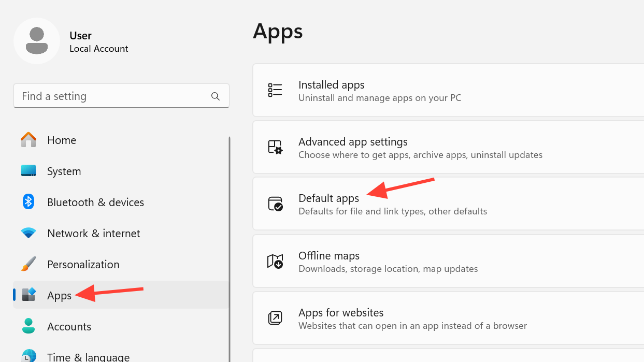Open Apps for websites
This screenshot has height=362, width=644.
(341, 313)
